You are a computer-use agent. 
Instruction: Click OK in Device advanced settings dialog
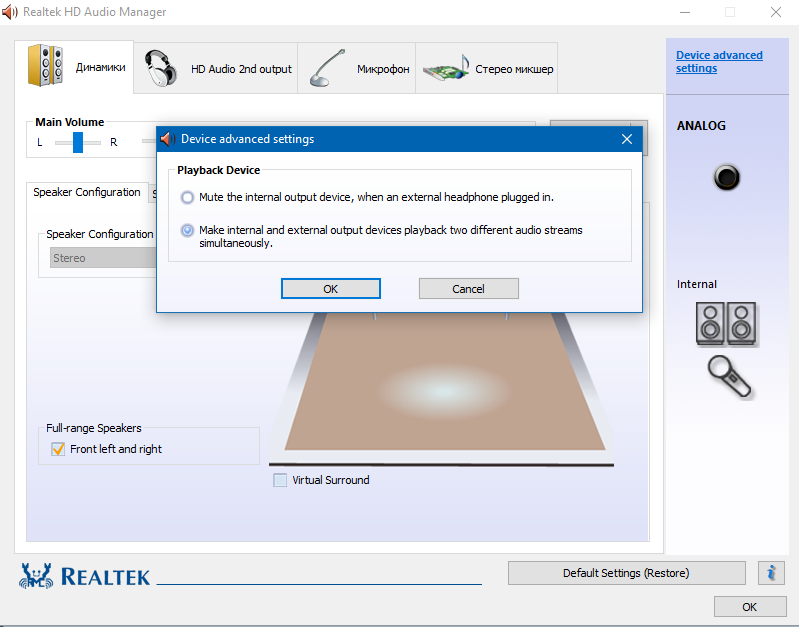click(x=331, y=289)
